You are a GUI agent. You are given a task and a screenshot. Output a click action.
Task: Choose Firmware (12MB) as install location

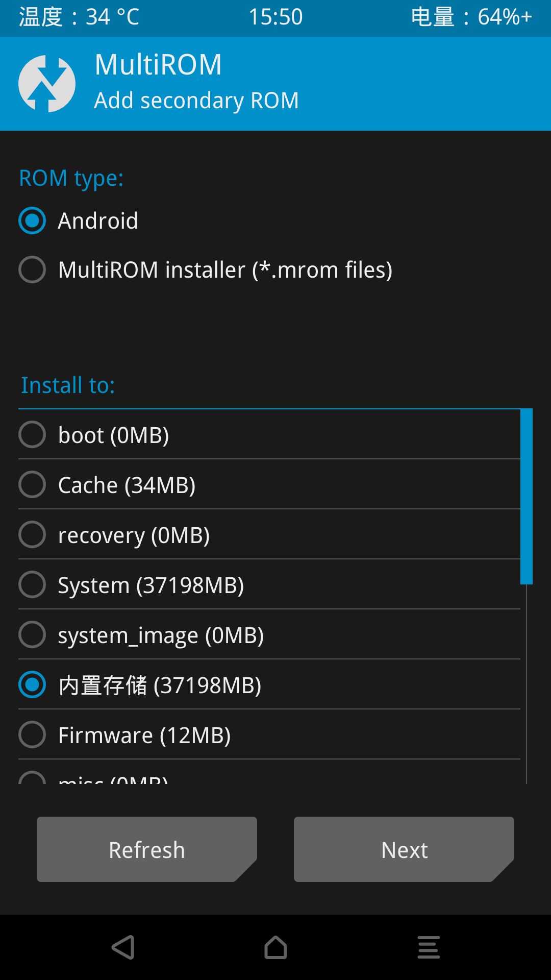click(269, 734)
